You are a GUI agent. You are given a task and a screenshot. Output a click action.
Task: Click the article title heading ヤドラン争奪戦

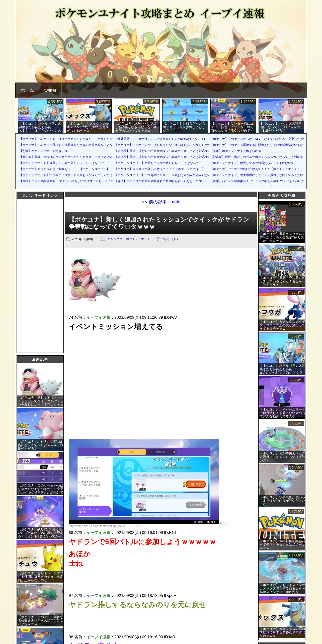pyautogui.click(x=159, y=223)
